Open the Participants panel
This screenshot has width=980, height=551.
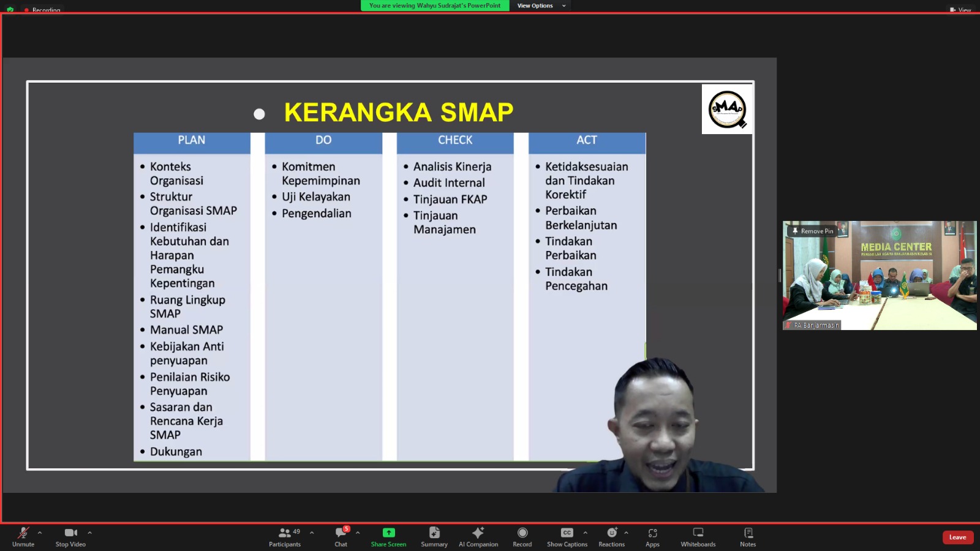point(285,536)
